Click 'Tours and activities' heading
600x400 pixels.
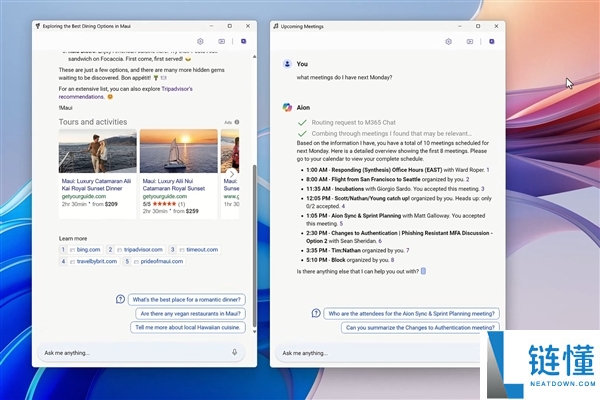coord(93,122)
